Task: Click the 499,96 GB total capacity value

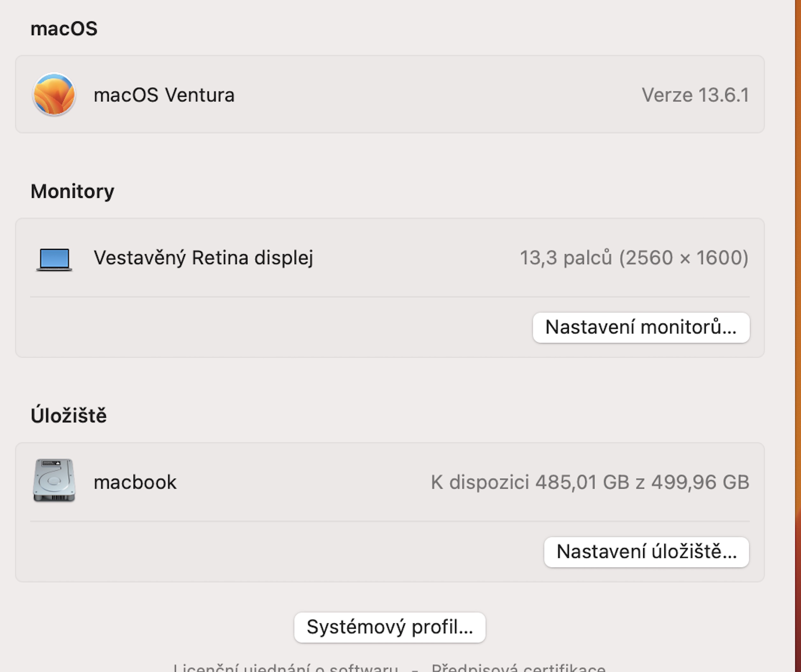Action: 700,482
